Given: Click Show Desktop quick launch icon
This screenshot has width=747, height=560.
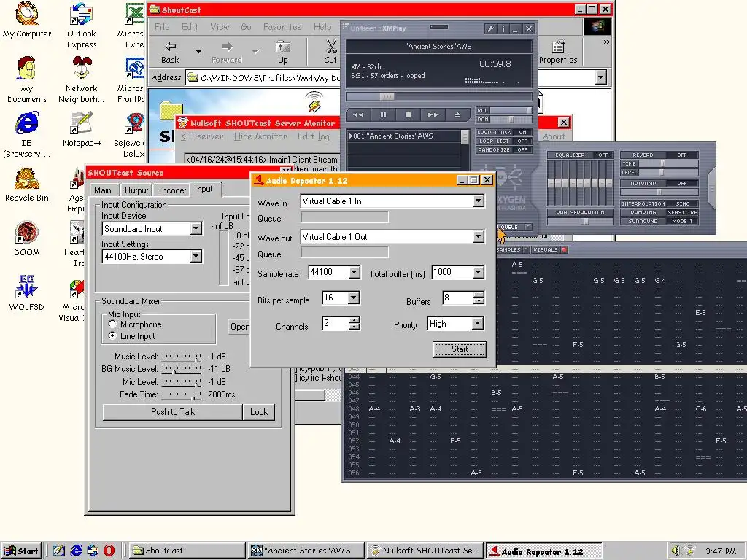Looking at the screenshot, I should pyautogui.click(x=59, y=551).
